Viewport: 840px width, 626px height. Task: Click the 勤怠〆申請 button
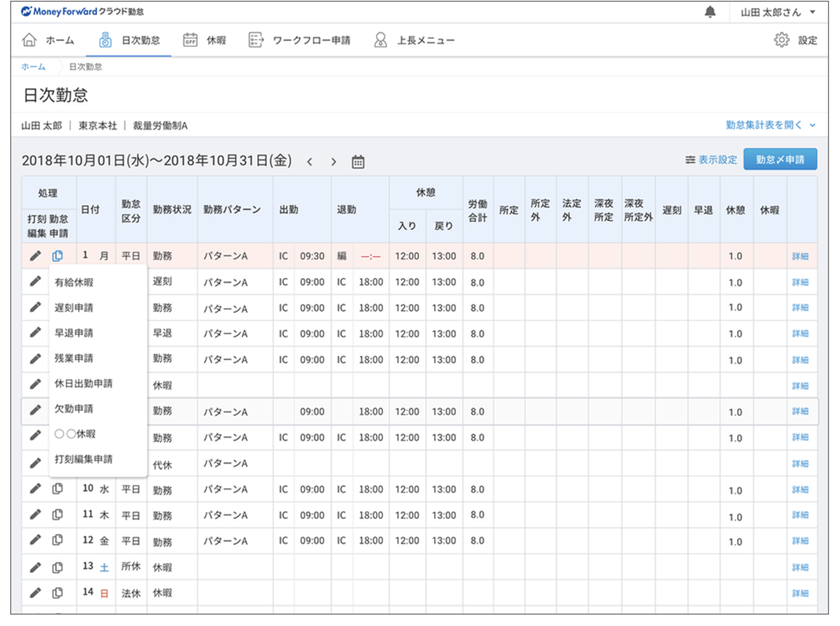(780, 159)
